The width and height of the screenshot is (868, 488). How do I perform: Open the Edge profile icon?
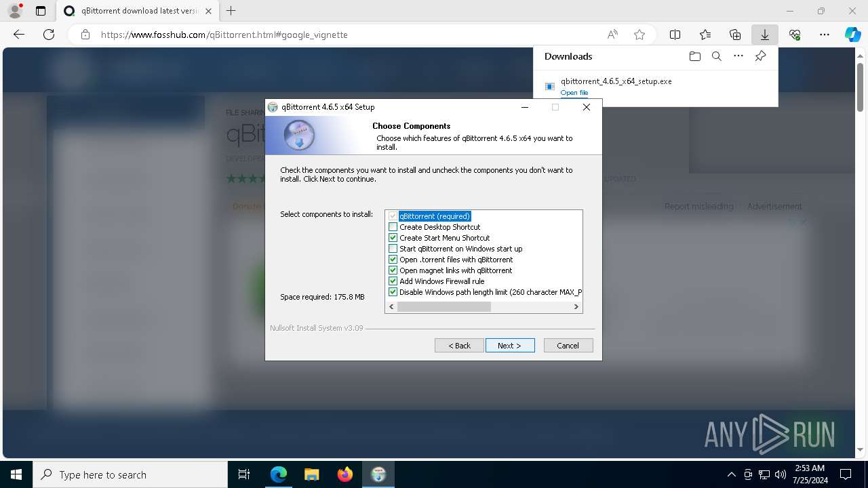coord(14,11)
